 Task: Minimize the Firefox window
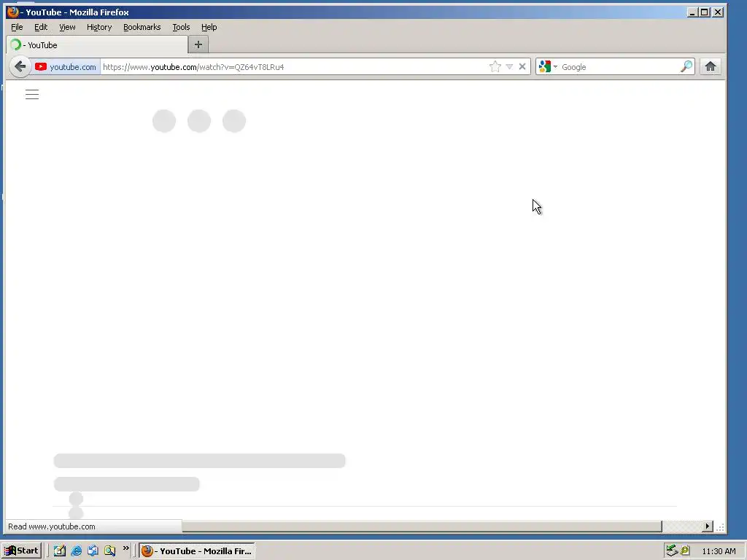693,12
